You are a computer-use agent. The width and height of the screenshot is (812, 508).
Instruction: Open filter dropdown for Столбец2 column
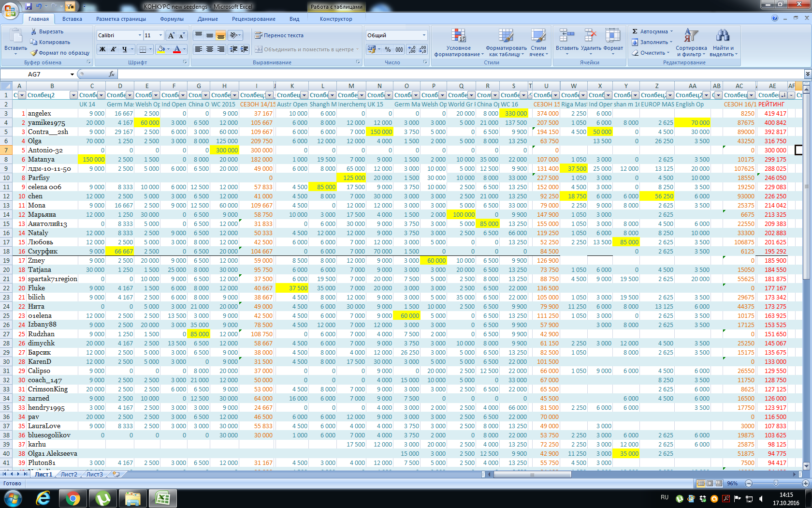pyautogui.click(x=73, y=95)
